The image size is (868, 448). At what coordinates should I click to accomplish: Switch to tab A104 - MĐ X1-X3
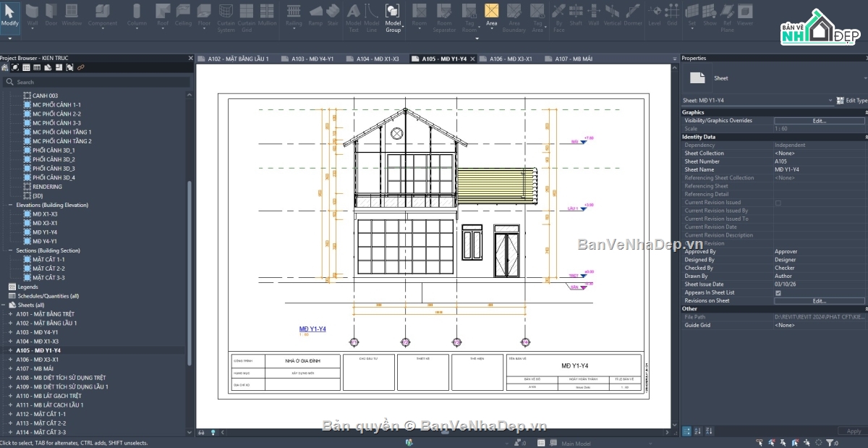pyautogui.click(x=372, y=59)
